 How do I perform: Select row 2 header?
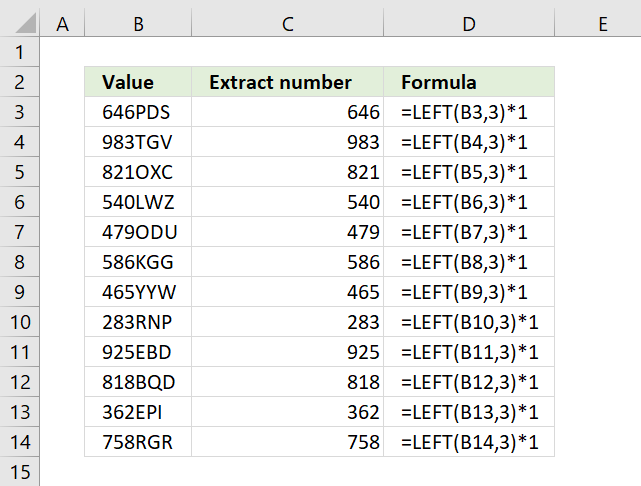pos(19,82)
